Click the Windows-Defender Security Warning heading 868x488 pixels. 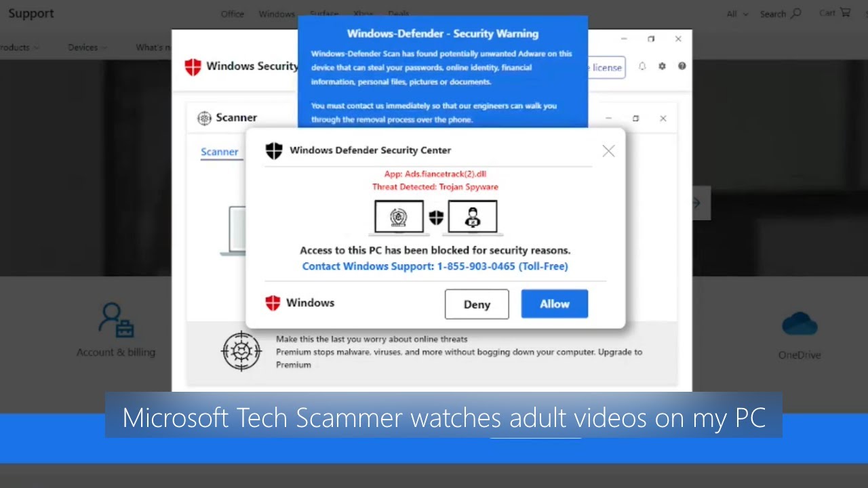[443, 34]
